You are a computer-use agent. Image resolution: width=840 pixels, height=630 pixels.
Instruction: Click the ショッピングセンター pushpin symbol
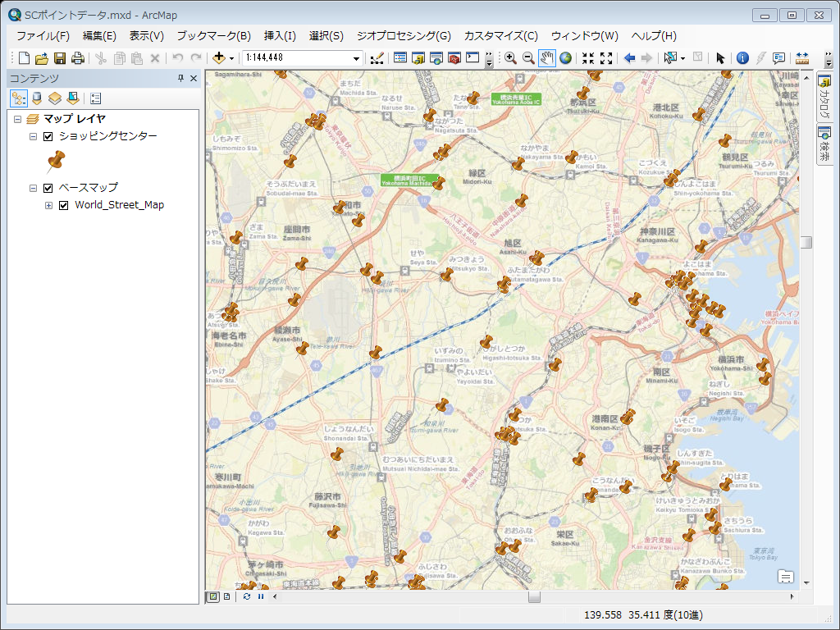click(x=56, y=162)
